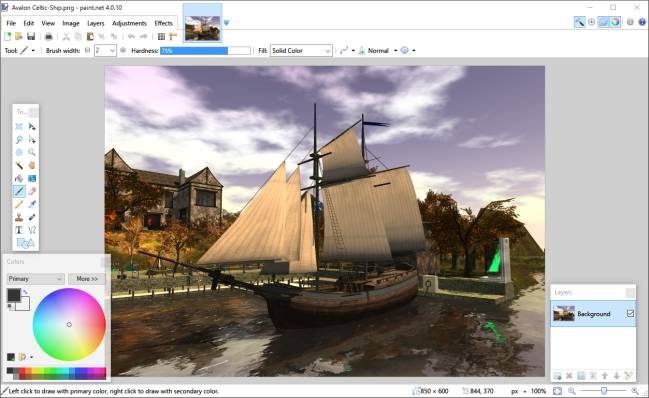Click the Paste clipboard icon
Image resolution: width=649 pixels, height=398 pixels.
(x=90, y=36)
